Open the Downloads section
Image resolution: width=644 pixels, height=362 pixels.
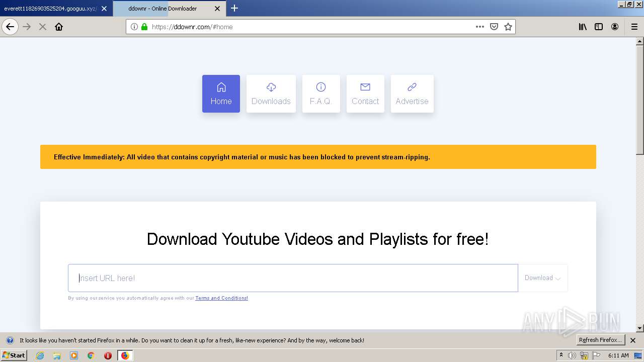point(271,94)
